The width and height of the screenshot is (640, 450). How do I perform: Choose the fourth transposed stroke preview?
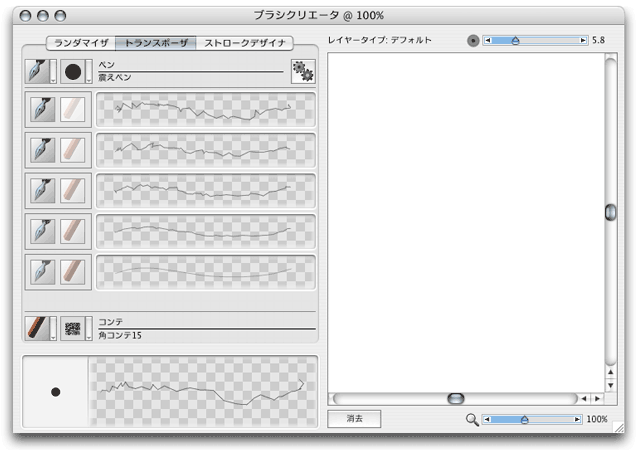(205, 231)
